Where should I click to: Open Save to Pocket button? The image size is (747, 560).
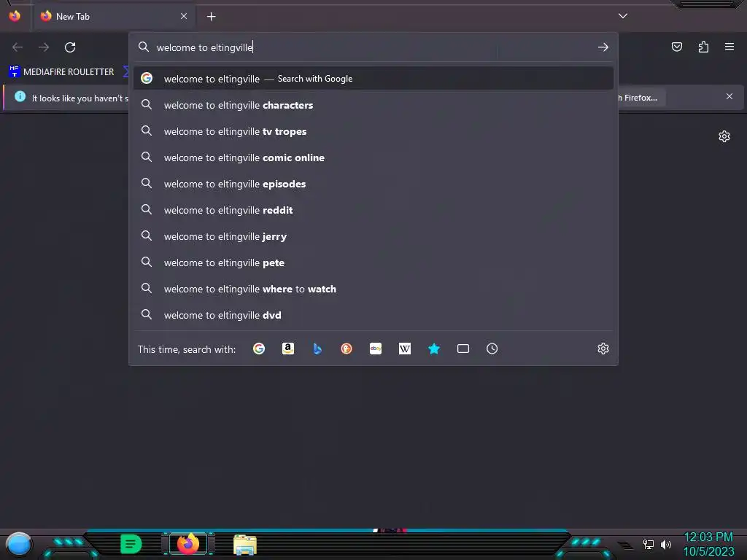click(677, 47)
